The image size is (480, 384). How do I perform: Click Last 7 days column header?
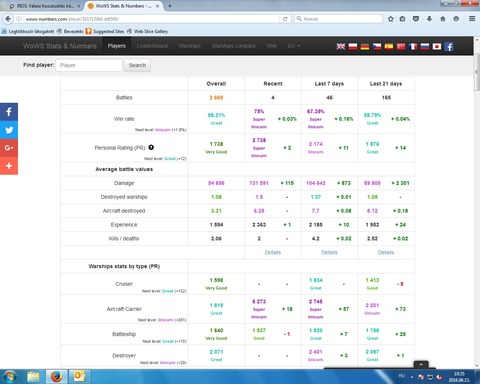[329, 84]
